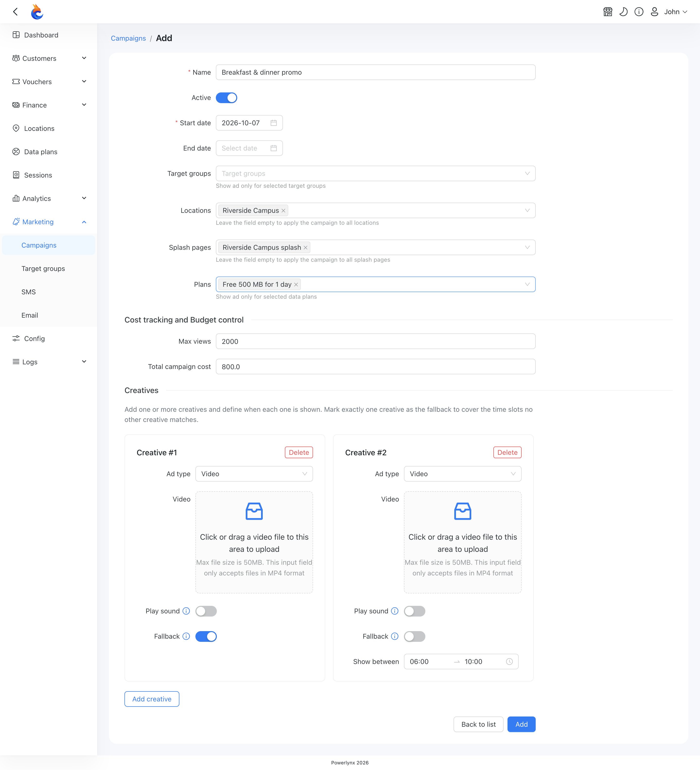Viewport: 700px width, 770px height.
Task: Click the back arrow icon in header
Action: click(16, 12)
